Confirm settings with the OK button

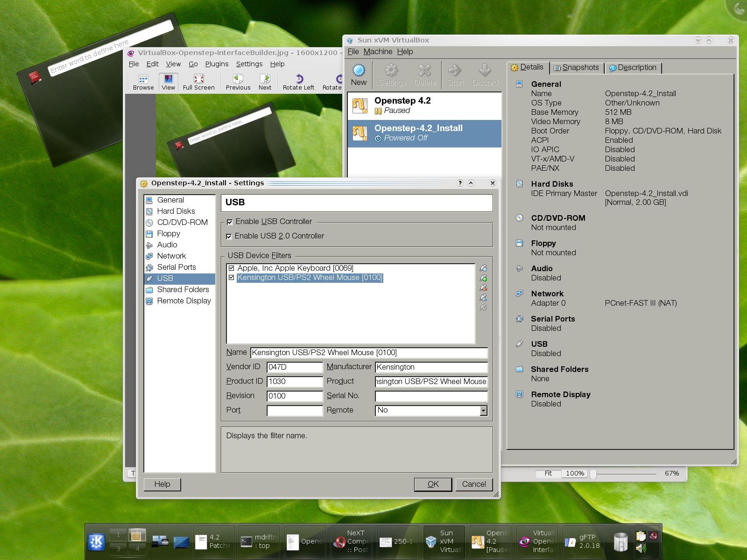(432, 484)
